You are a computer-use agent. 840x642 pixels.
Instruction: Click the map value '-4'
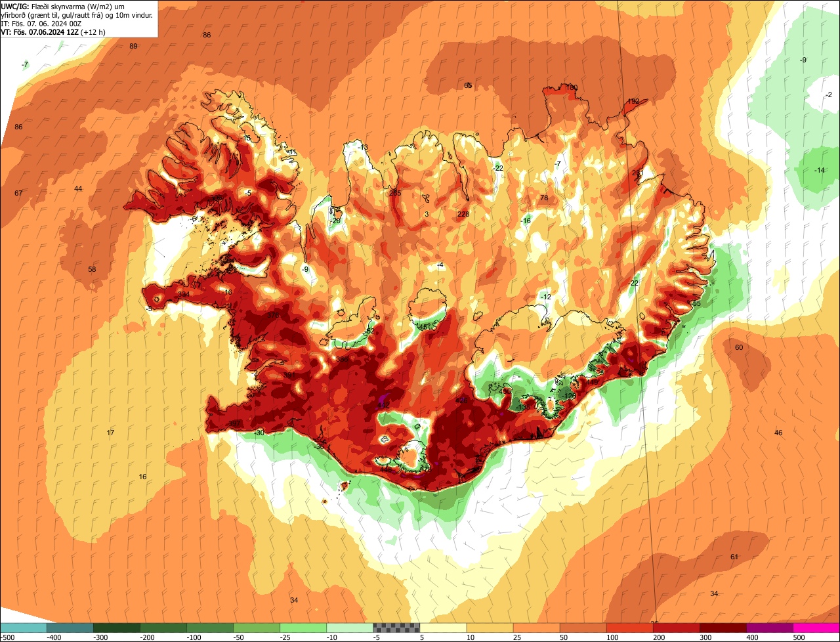click(441, 265)
